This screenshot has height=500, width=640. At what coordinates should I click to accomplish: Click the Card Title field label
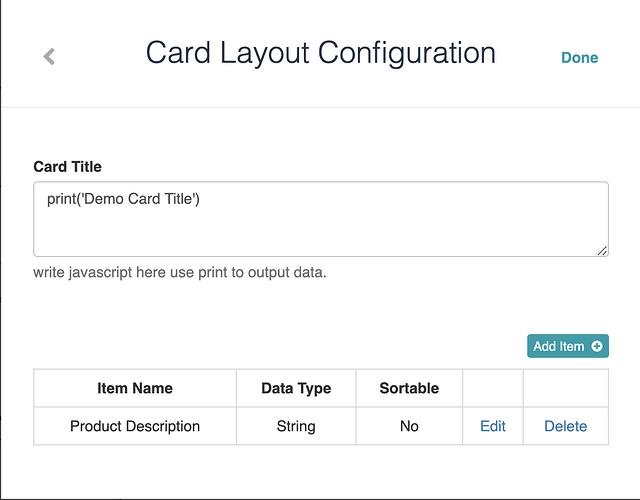point(68,167)
